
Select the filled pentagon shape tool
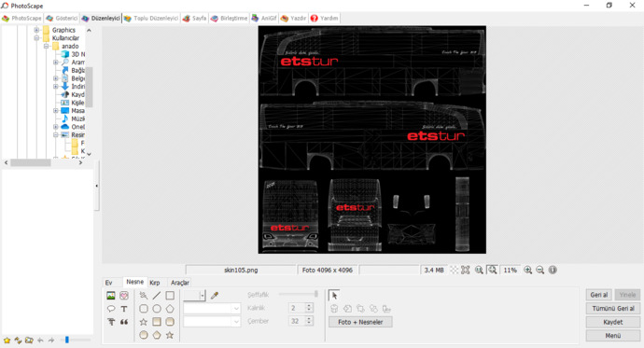coord(157,335)
